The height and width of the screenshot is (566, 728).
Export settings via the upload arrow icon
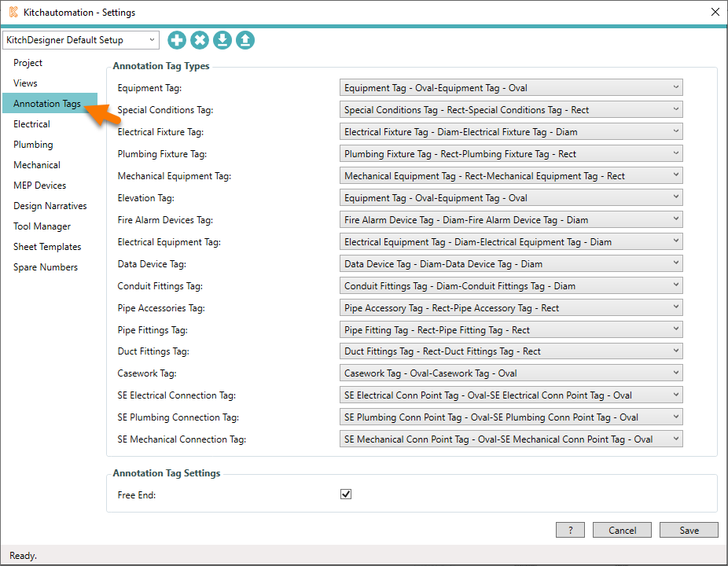point(245,39)
